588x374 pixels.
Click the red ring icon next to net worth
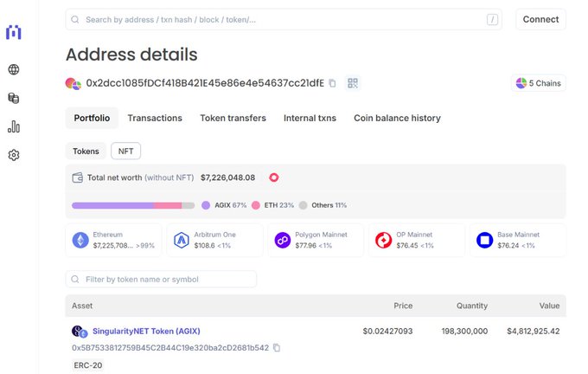click(274, 177)
